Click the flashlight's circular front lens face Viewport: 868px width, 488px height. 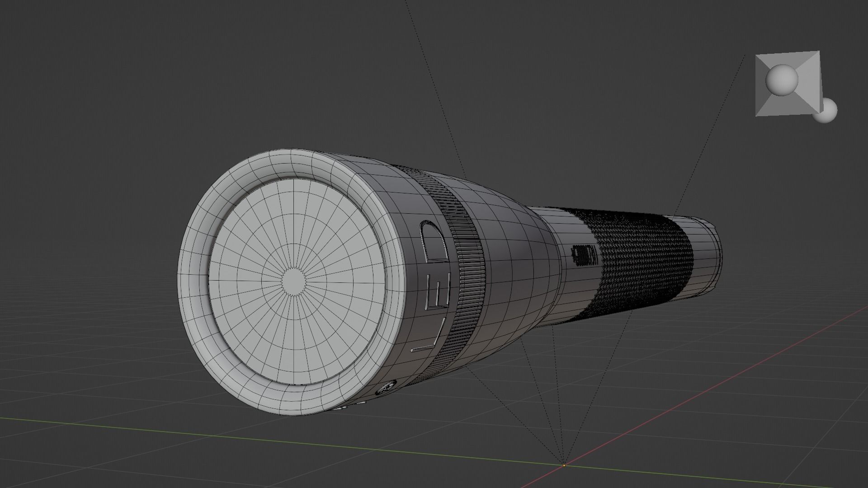click(296, 281)
